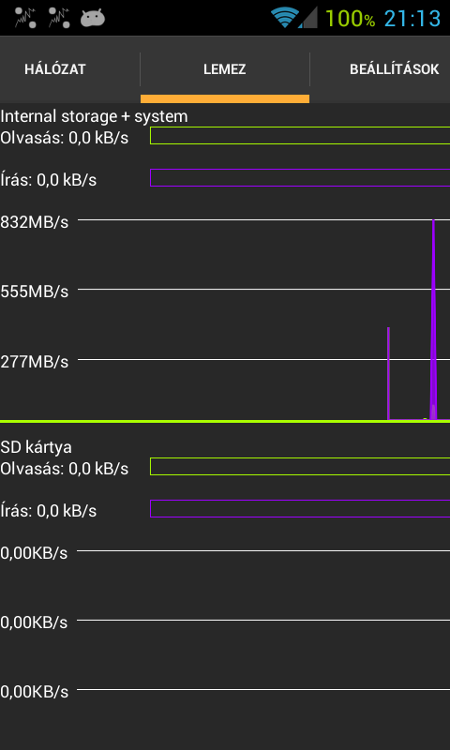Select the LEMEZ tab

[x=225, y=69]
